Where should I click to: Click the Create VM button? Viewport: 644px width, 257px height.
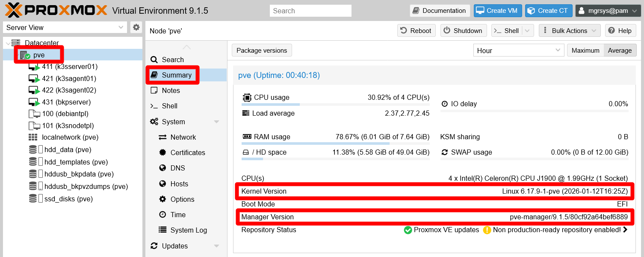tap(497, 11)
